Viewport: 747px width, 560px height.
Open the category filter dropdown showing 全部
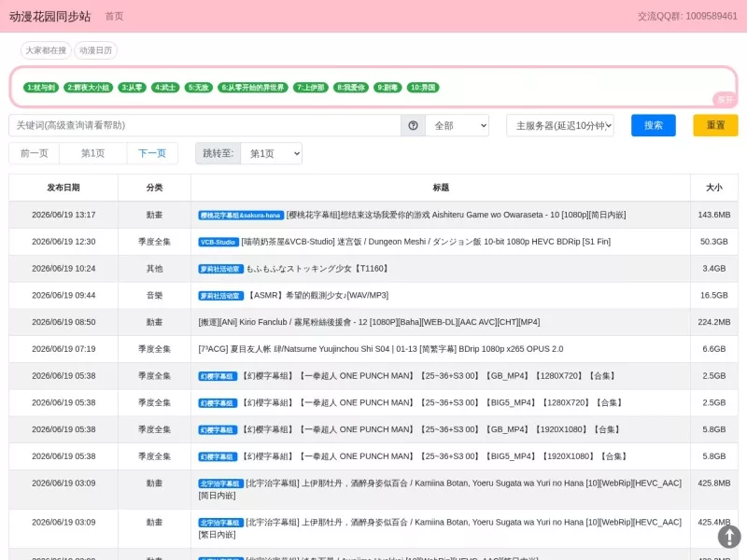[x=458, y=125]
